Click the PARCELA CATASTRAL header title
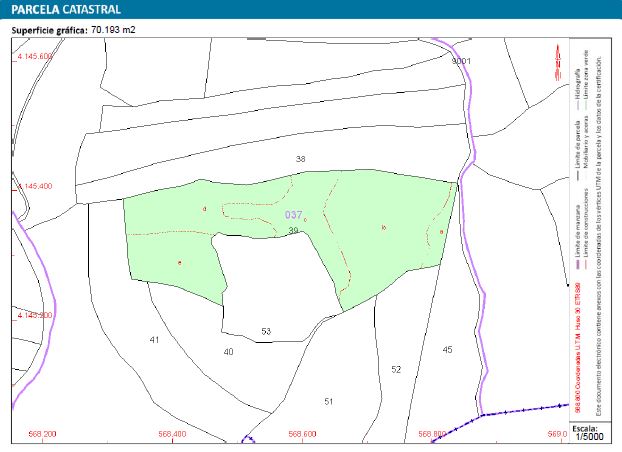 66,10
